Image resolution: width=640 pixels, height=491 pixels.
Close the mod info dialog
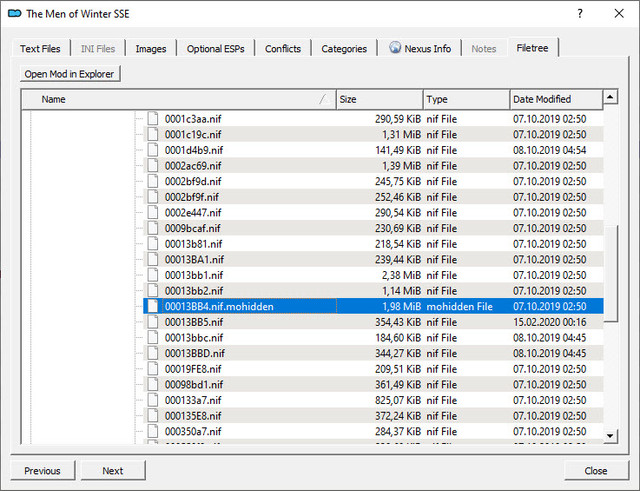(x=596, y=471)
